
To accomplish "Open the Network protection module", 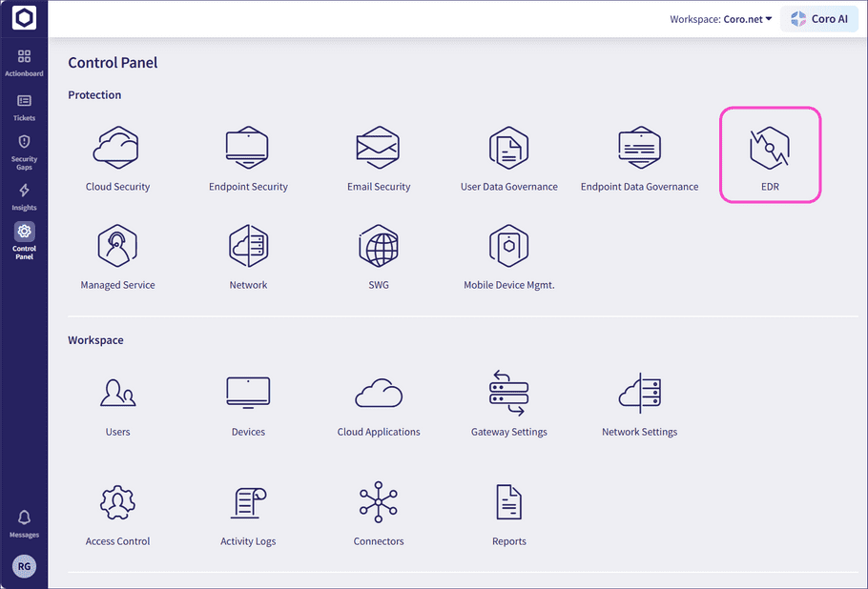I will pos(248,248).
